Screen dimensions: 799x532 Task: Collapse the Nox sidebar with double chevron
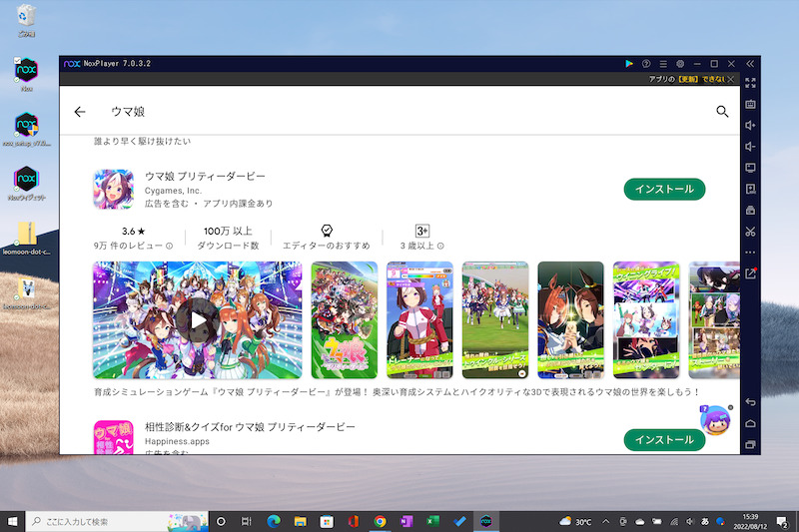[x=751, y=63]
